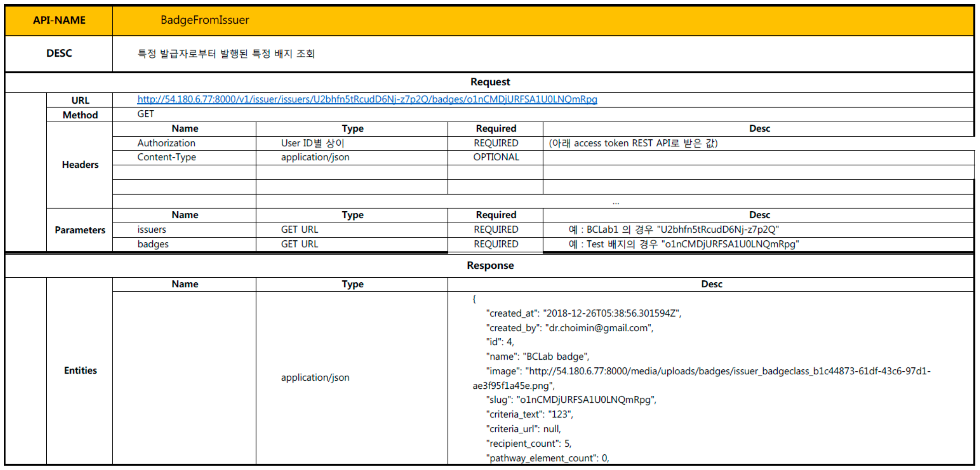Click the application/json type in Entities row

315,377
